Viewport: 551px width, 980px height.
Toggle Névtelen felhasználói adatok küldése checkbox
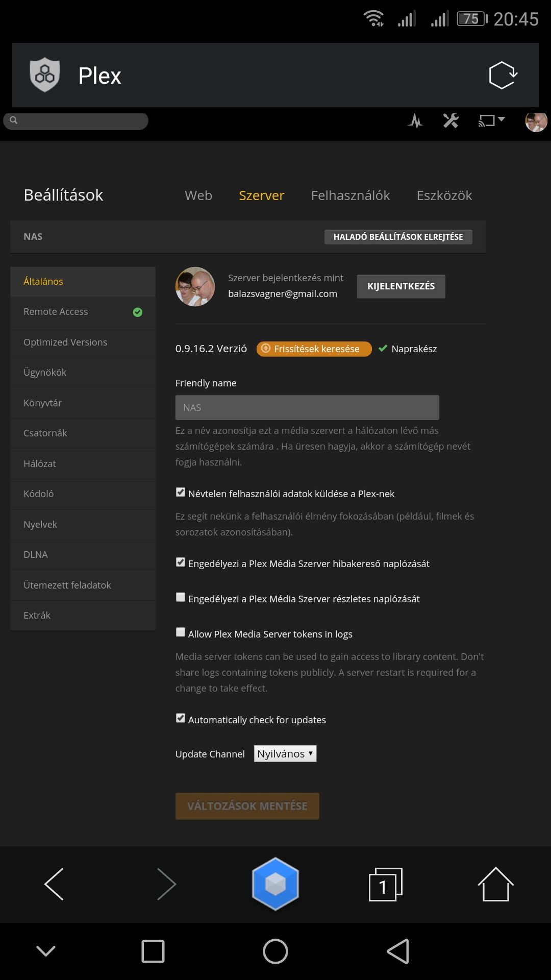click(x=181, y=492)
